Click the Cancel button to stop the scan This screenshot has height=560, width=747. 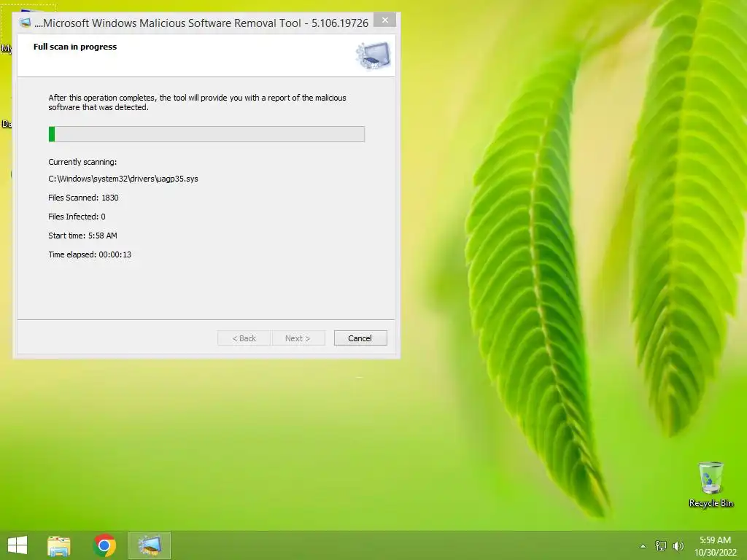pos(360,338)
